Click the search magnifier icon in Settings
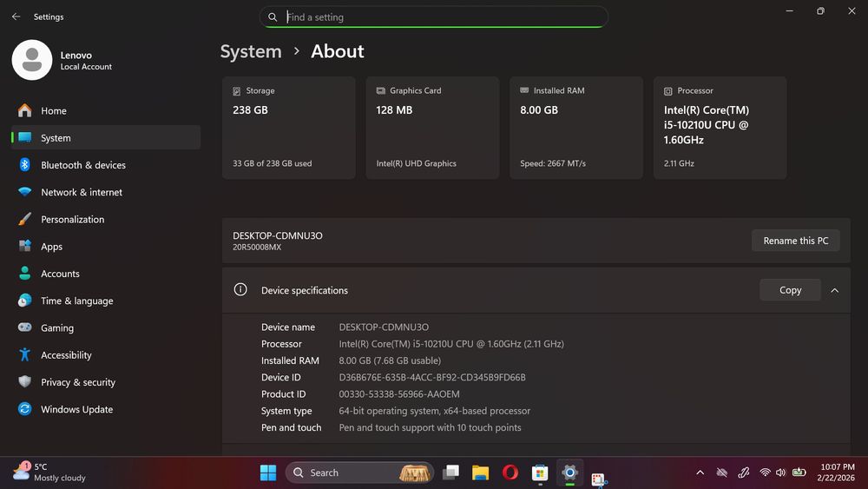 click(273, 17)
